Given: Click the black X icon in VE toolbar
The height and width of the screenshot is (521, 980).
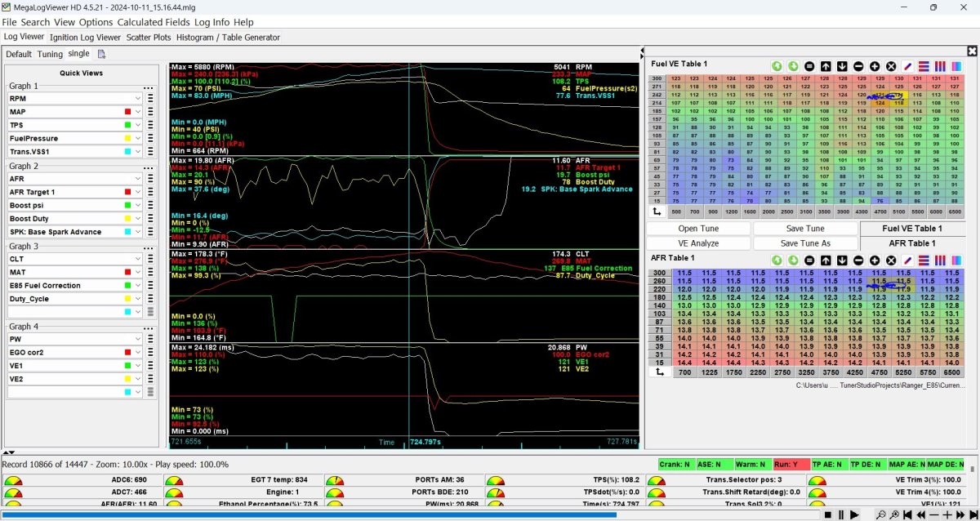Looking at the screenshot, I should click(x=891, y=66).
